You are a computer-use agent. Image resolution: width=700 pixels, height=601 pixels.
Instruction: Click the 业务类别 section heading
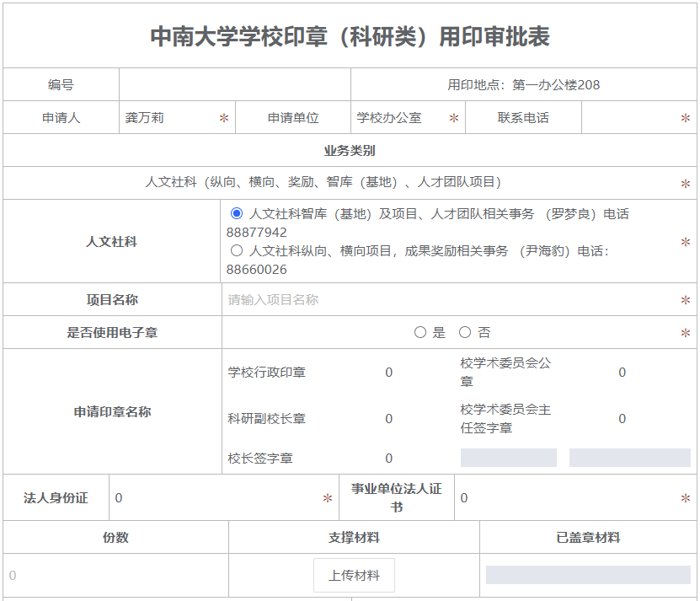point(350,151)
